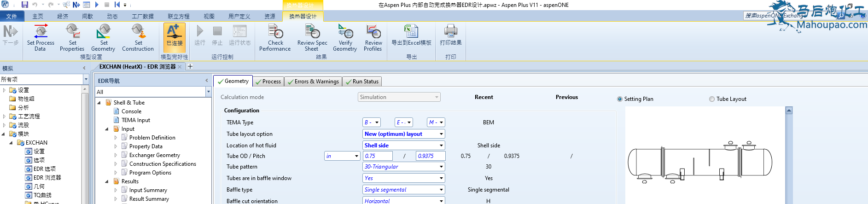Open TEMA rear head type M dropdown
The image size is (868, 204).
[436, 122]
